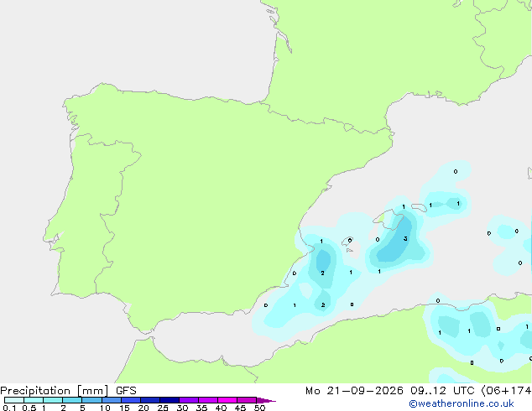532x411 pixels.
Task: Click contour value 3 southeast of Mallorca
Action: point(405,239)
